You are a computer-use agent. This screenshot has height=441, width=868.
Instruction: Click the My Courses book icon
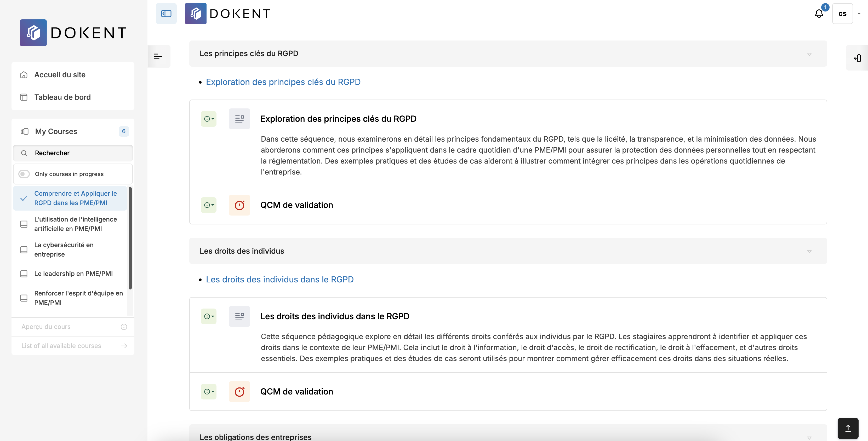click(x=25, y=131)
